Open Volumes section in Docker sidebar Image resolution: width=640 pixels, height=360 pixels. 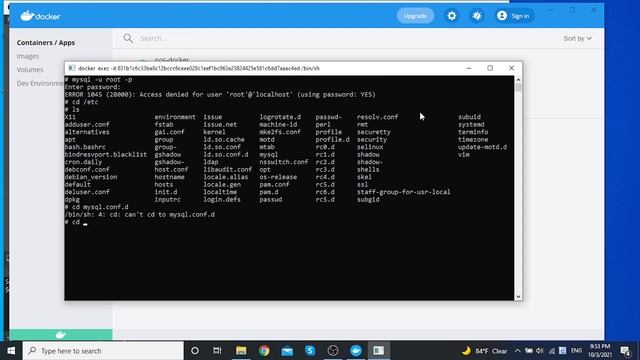point(30,70)
